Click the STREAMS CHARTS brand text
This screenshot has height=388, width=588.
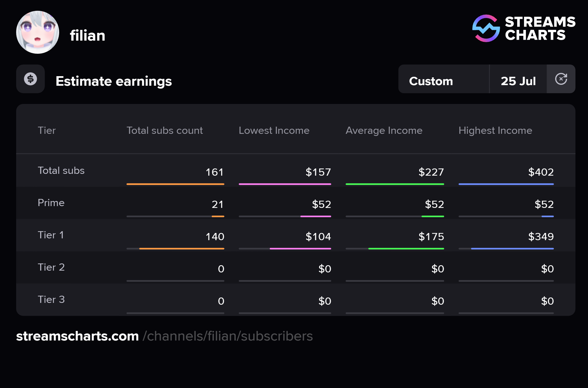(540, 28)
